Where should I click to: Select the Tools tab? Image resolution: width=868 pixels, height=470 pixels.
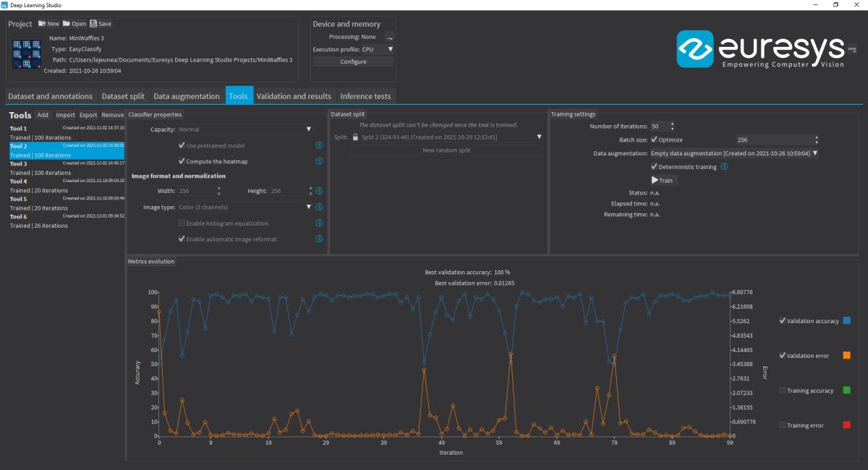point(238,96)
